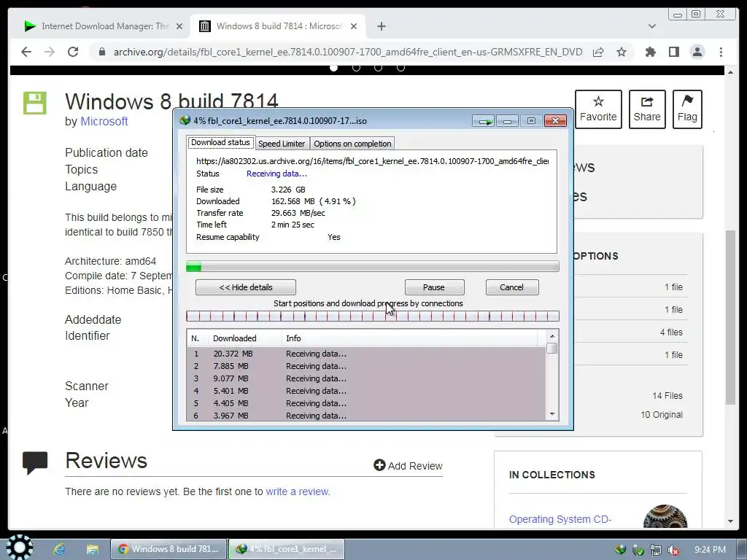The width and height of the screenshot is (747, 560).
Task: Bookmark this page with star icon
Action: (622, 52)
